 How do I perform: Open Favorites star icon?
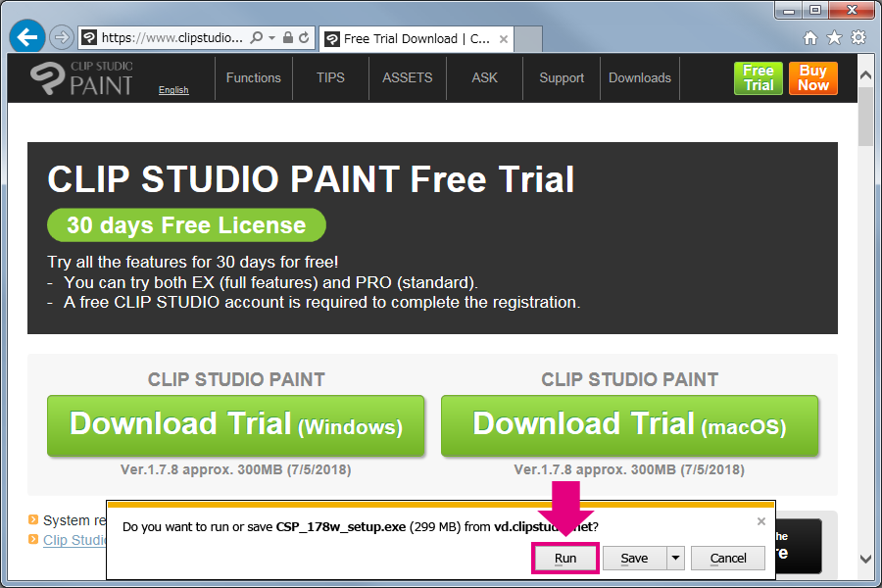pos(834,38)
